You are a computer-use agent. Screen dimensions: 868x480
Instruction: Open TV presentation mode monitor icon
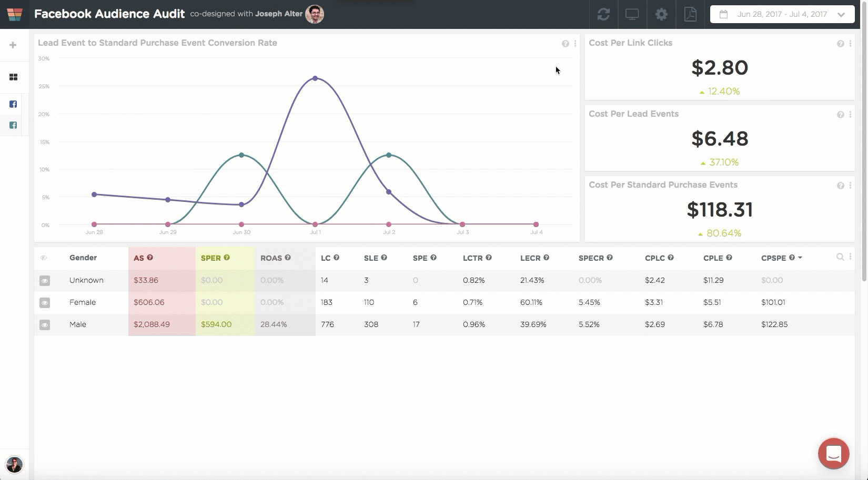point(632,14)
